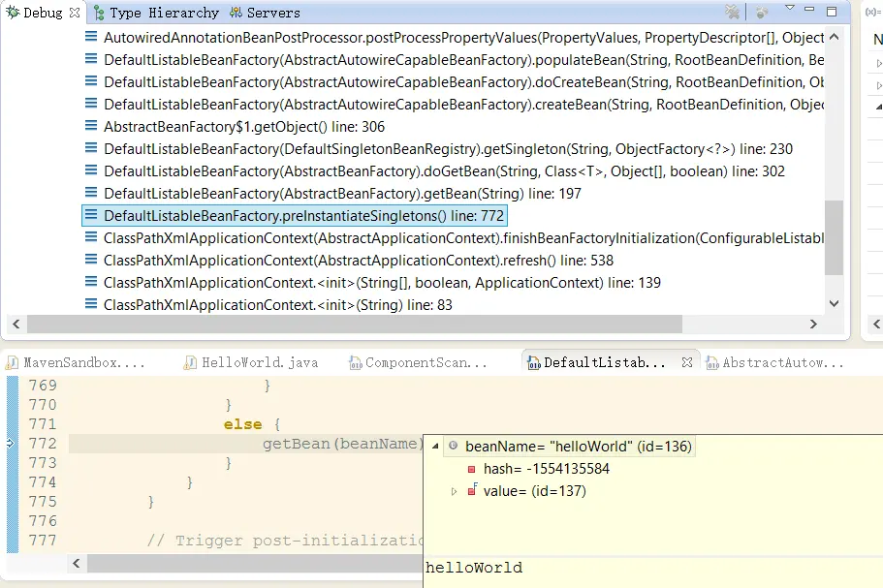Click the getBean(beanName) code on line 772
The image size is (883, 588).
click(x=342, y=444)
